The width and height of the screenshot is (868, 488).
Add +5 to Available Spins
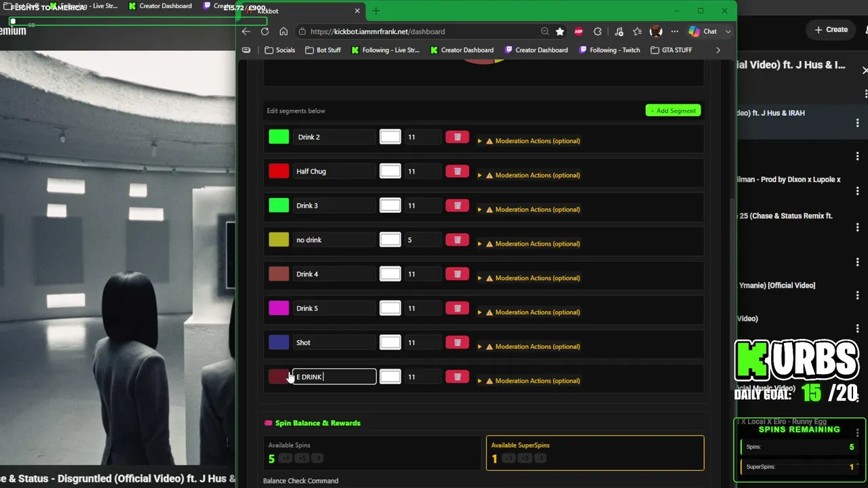(x=301, y=458)
